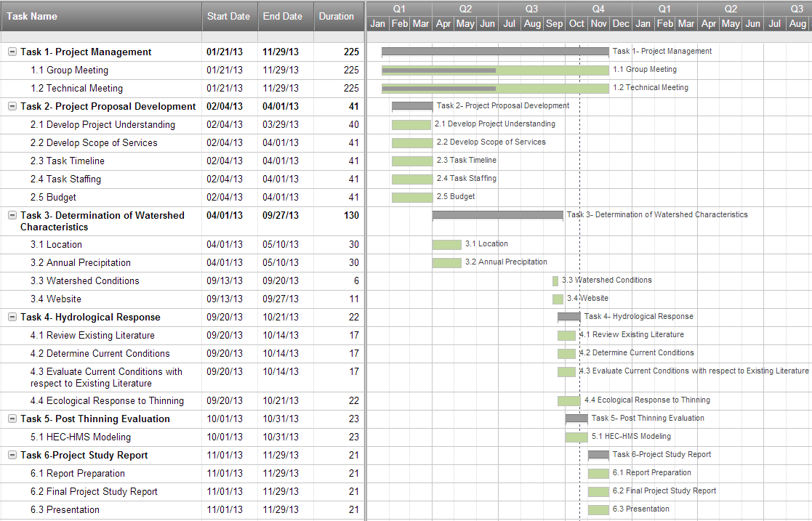Click the 4.4 Ecological Response Gantt bar

coord(569,401)
